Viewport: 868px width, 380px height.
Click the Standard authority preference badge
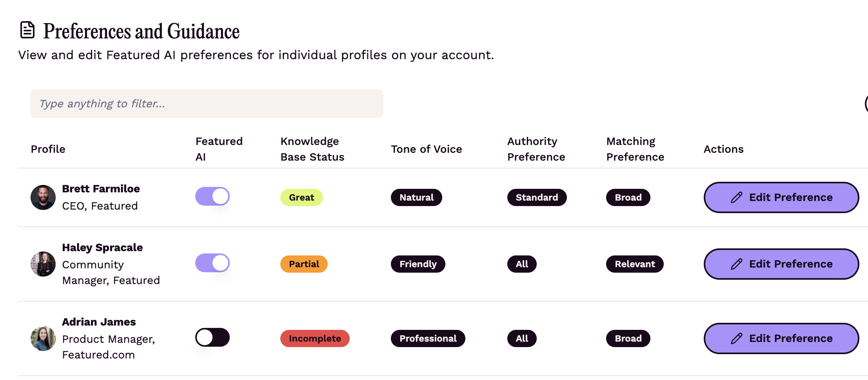[537, 197]
